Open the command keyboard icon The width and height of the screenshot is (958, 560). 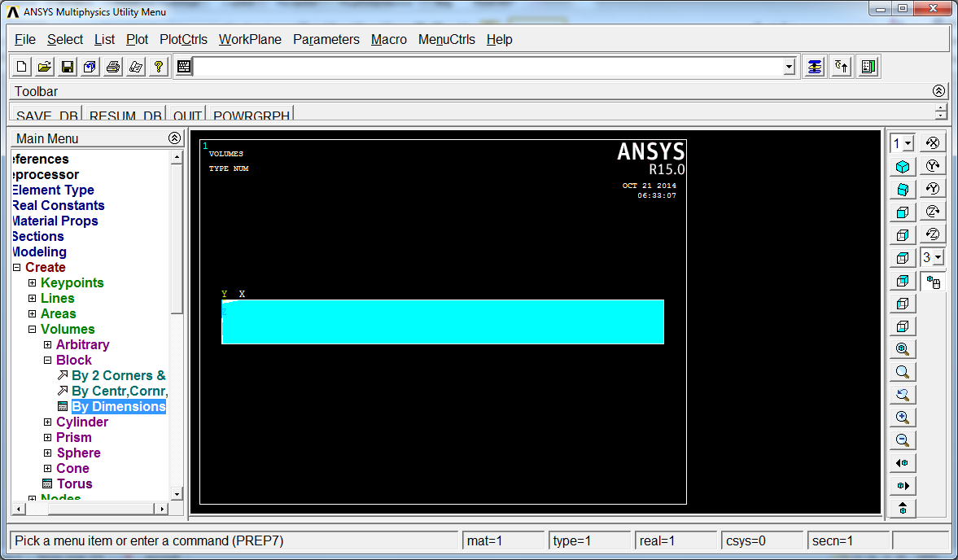coord(184,67)
